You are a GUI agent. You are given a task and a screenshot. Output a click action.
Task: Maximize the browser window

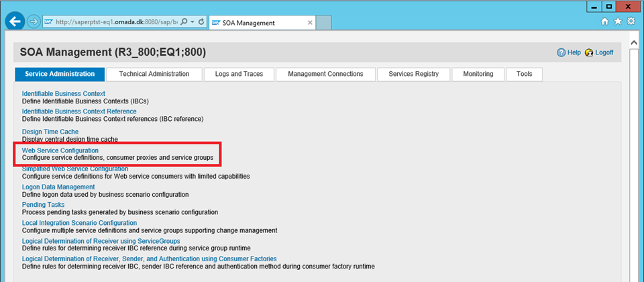609,7
